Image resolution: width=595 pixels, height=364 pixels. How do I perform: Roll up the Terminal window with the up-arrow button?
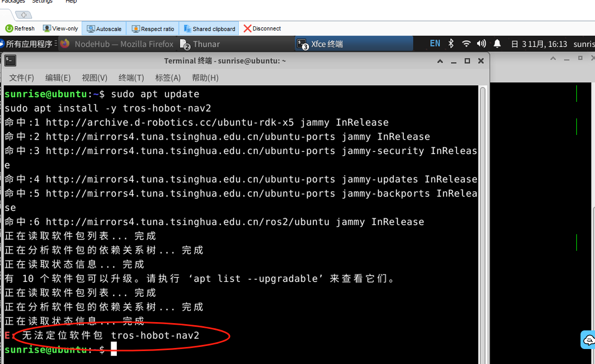point(440,60)
